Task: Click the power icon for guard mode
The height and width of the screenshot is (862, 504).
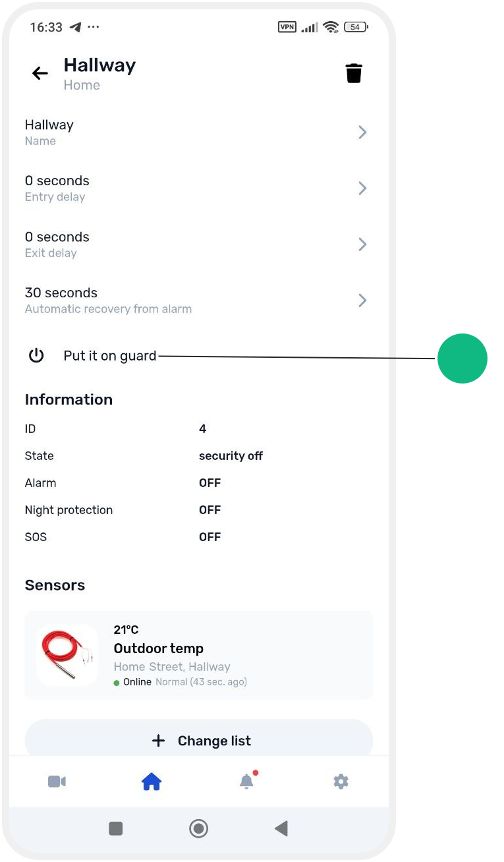Action: tap(36, 356)
